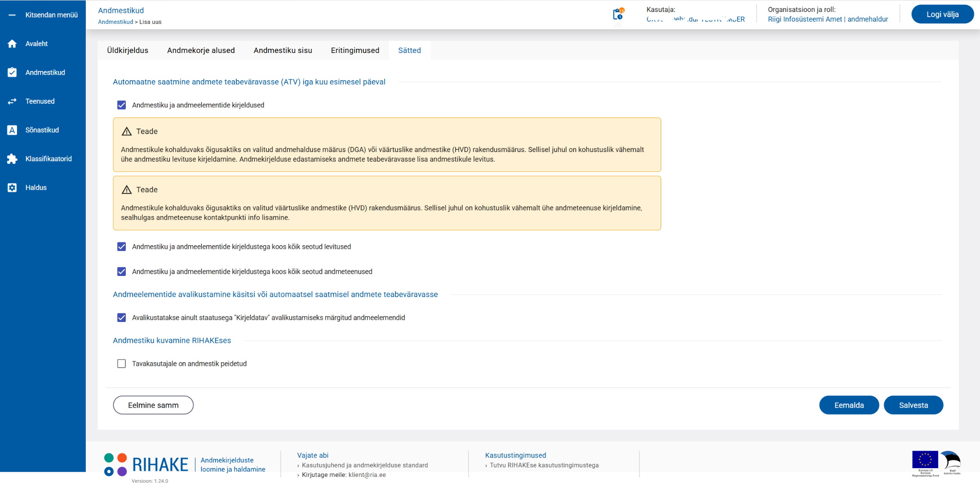The image size is (980, 487).
Task: Open the notifications clipboard icon in header
Action: pos(618,15)
